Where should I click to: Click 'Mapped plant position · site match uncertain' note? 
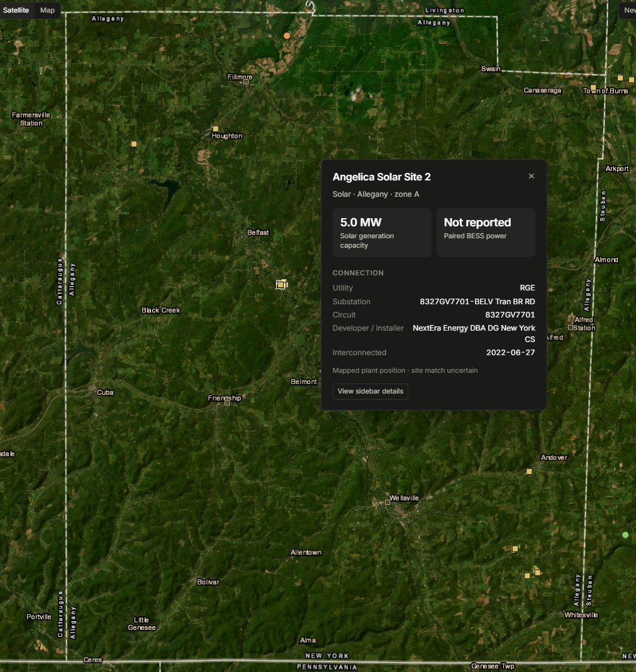point(405,371)
